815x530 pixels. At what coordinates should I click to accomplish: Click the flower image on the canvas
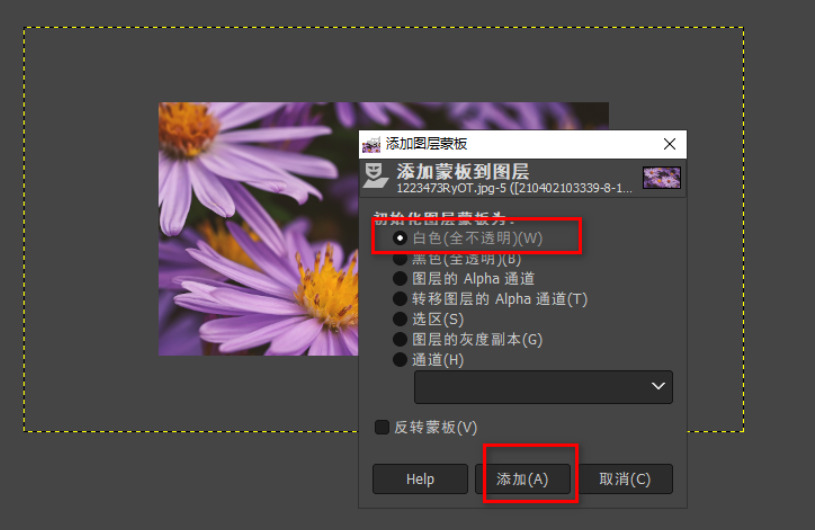(258, 229)
